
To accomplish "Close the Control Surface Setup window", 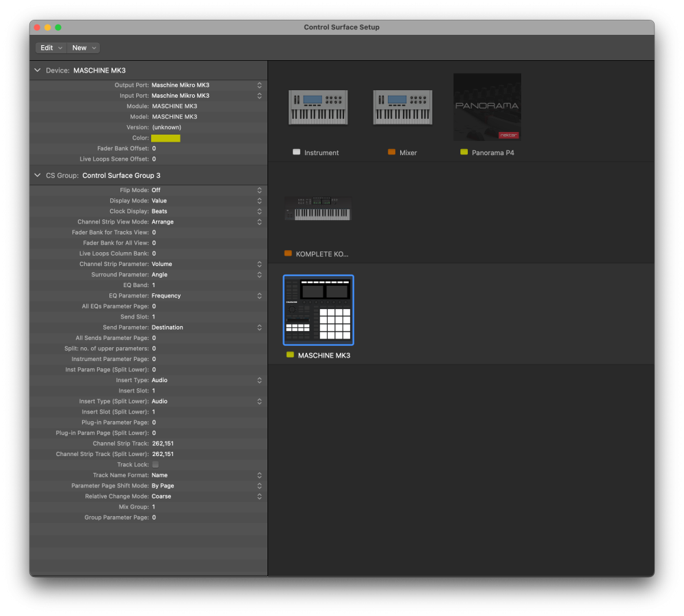I will (x=37, y=27).
